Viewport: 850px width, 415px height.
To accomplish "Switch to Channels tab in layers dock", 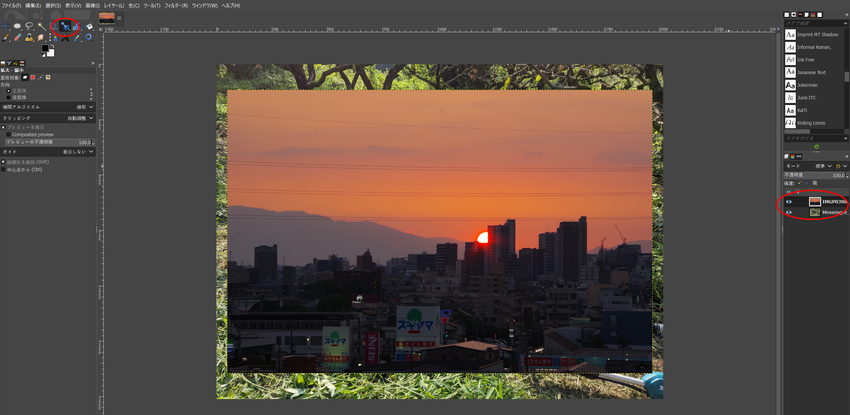I will 793,157.
